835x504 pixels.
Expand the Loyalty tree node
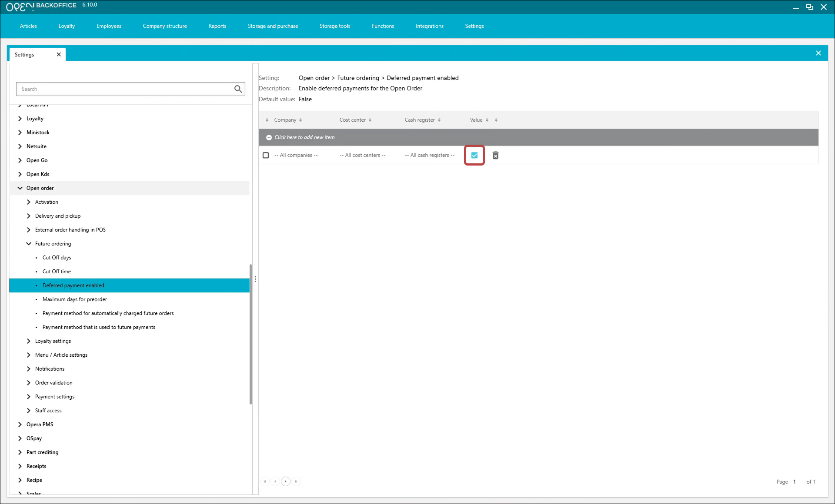[x=20, y=119]
